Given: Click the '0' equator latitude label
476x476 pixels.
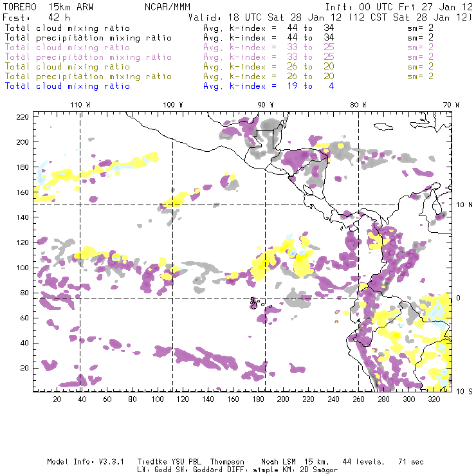Looking at the screenshot, I should (x=459, y=298).
